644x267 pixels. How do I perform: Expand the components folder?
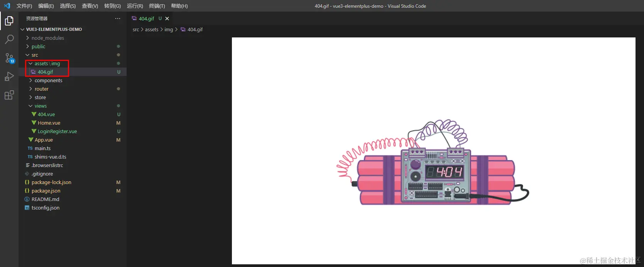click(30, 80)
